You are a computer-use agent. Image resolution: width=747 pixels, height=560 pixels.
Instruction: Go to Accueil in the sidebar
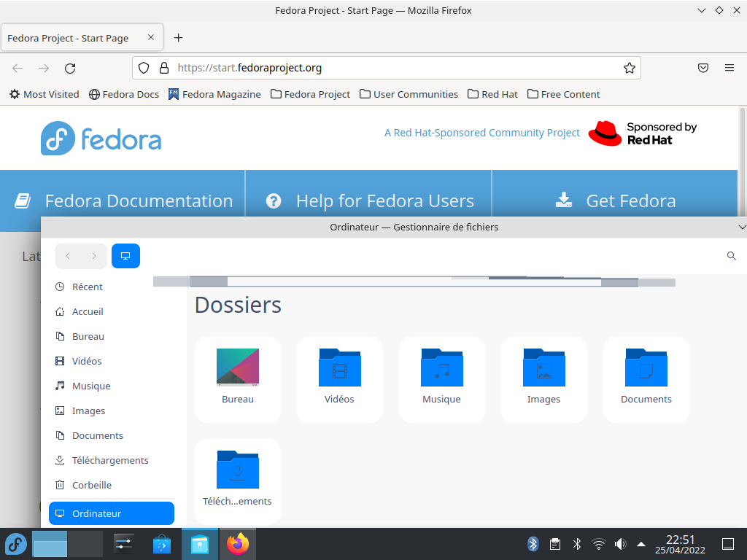[112, 311]
